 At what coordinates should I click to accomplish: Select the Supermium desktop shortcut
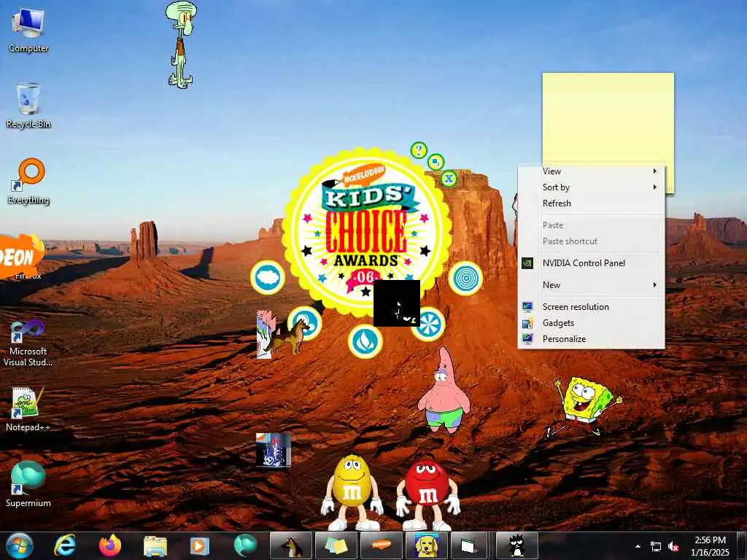point(28,485)
